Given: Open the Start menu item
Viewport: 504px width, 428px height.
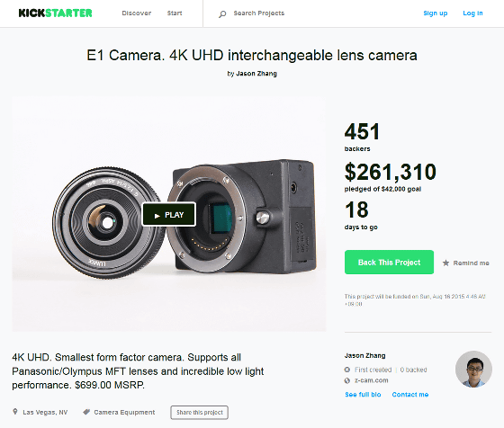Looking at the screenshot, I should pyautogui.click(x=175, y=13).
